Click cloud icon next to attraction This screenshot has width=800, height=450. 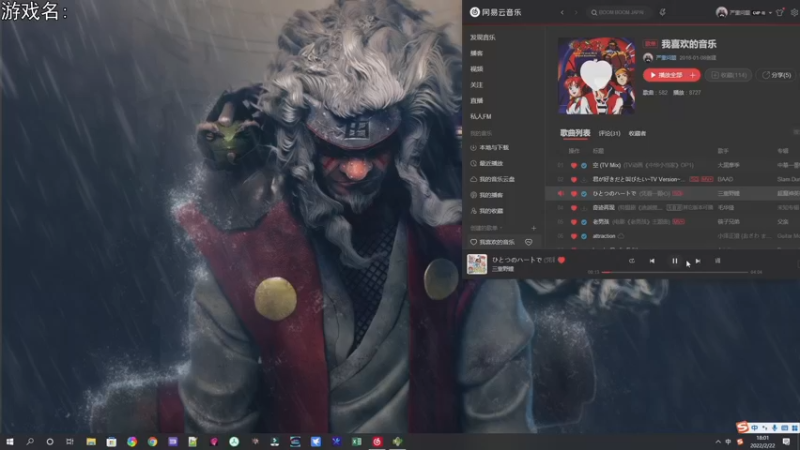coord(621,236)
